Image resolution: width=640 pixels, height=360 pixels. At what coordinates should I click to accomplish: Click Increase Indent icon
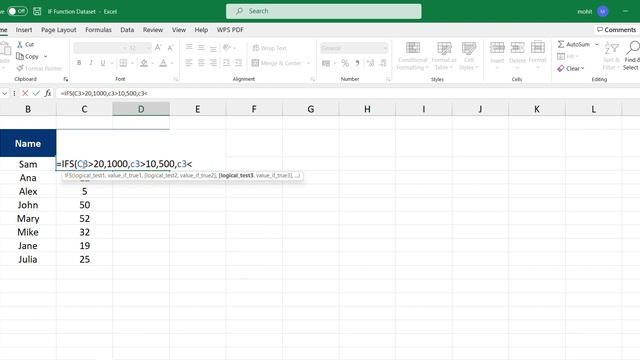239,63
